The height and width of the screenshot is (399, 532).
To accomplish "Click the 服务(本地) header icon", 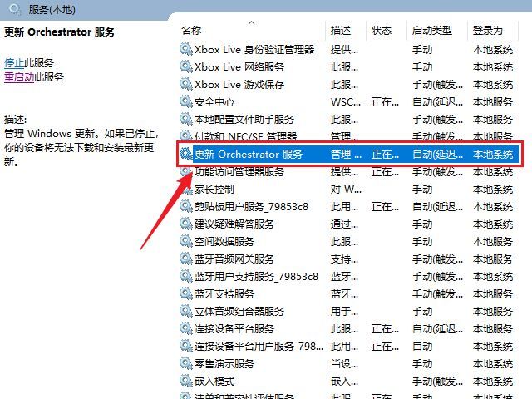I will [x=15, y=8].
